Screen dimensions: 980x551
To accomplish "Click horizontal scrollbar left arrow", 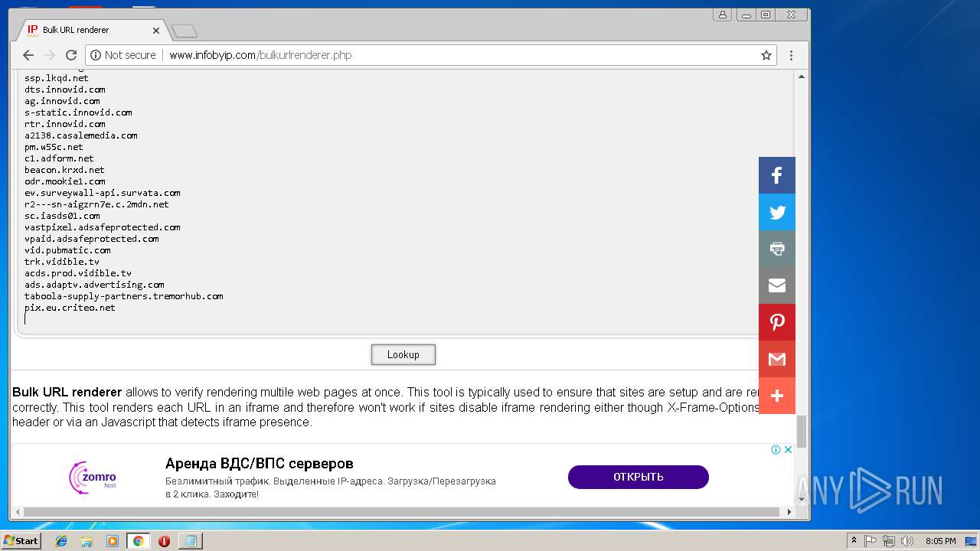I will (x=18, y=511).
